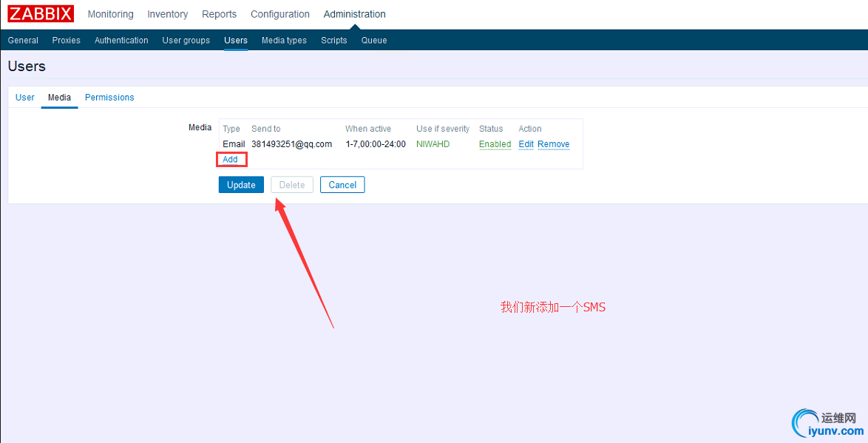Screen dimensions: 868x443
Task: Click the Email type cell
Action: coord(234,144)
